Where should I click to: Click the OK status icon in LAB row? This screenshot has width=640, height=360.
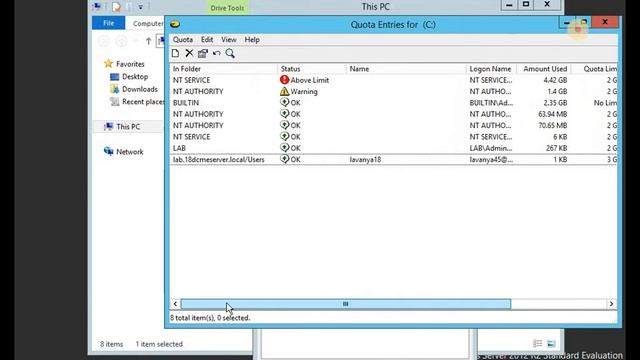pos(284,147)
